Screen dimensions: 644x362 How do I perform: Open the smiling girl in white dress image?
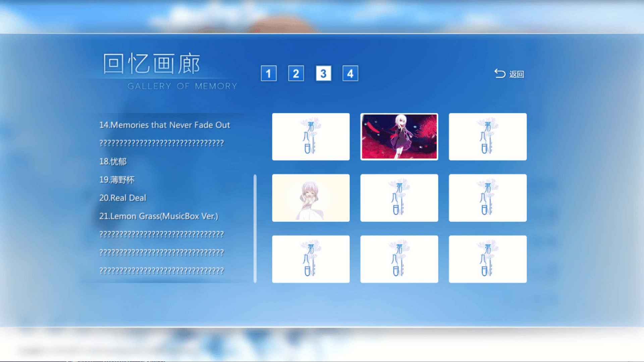tap(311, 198)
